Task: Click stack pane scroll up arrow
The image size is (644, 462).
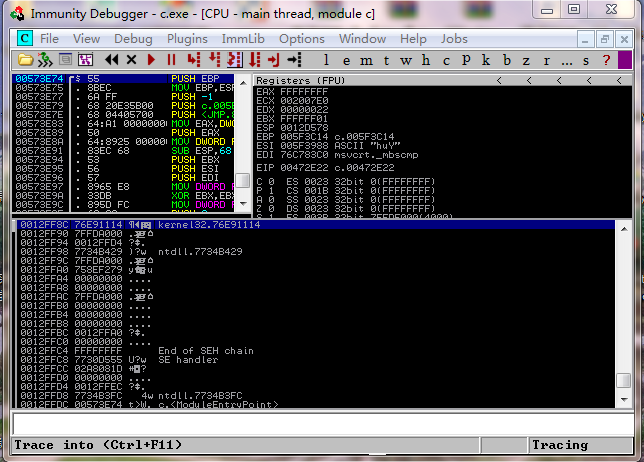Action: point(624,229)
